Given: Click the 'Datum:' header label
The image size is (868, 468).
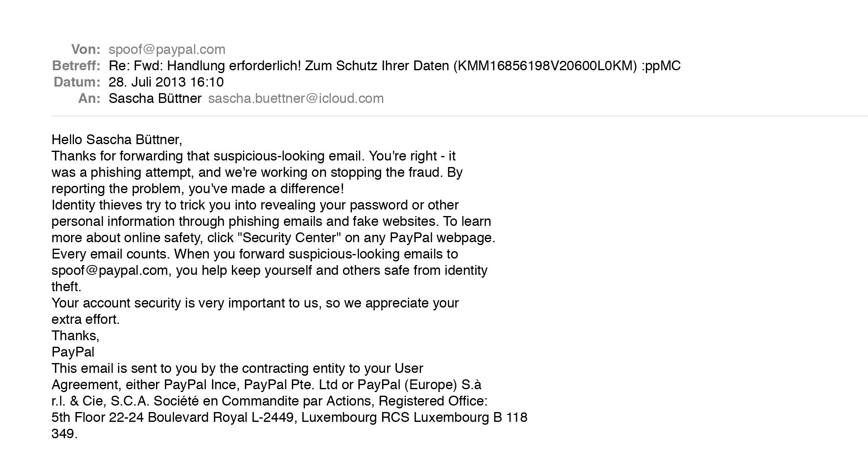Looking at the screenshot, I should 77,82.
